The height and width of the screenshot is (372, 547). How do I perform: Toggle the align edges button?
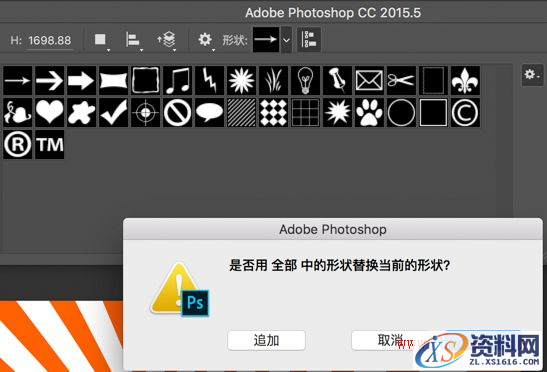[x=309, y=40]
